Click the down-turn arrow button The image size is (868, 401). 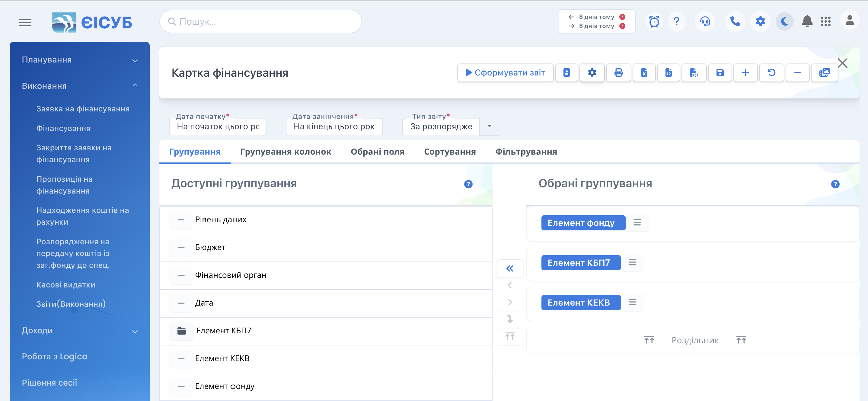click(510, 319)
